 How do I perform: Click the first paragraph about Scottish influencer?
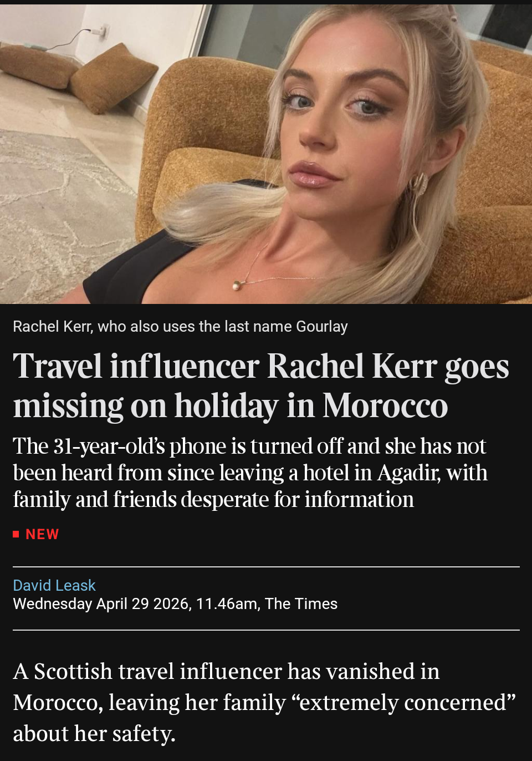click(264, 702)
